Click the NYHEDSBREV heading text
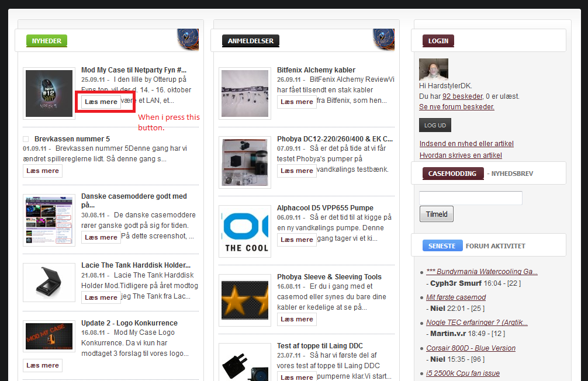 (512, 174)
